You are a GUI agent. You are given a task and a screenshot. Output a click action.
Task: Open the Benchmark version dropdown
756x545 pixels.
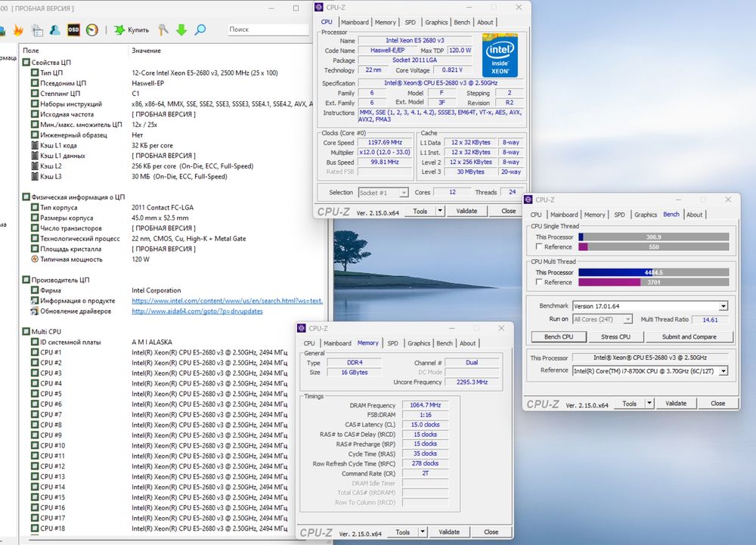723,306
